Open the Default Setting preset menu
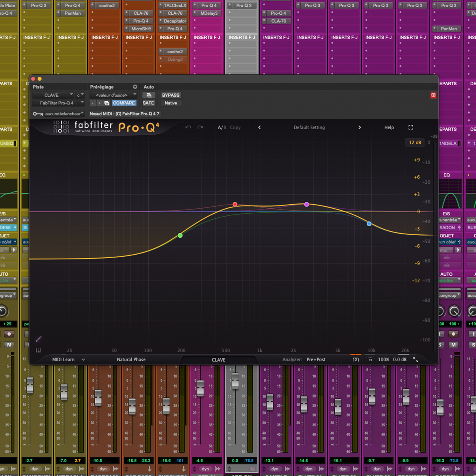This screenshot has height=476, width=476. point(309,127)
